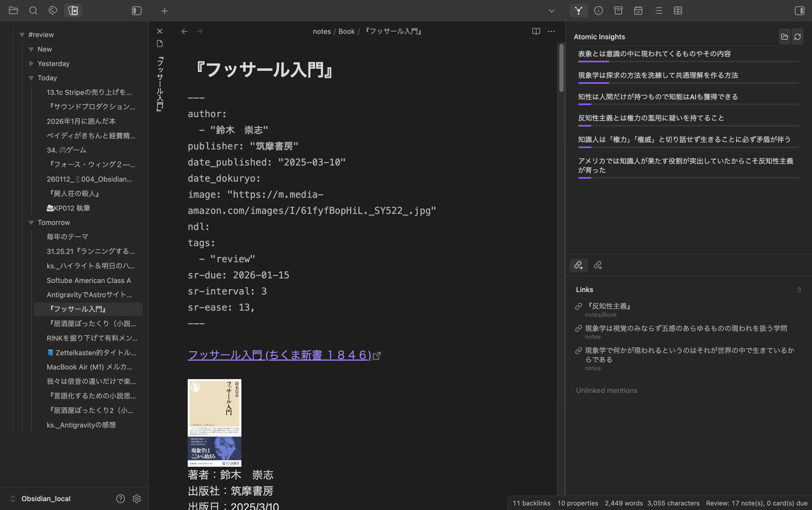
Task: Open the tab list dropdown chevron
Action: 552,11
